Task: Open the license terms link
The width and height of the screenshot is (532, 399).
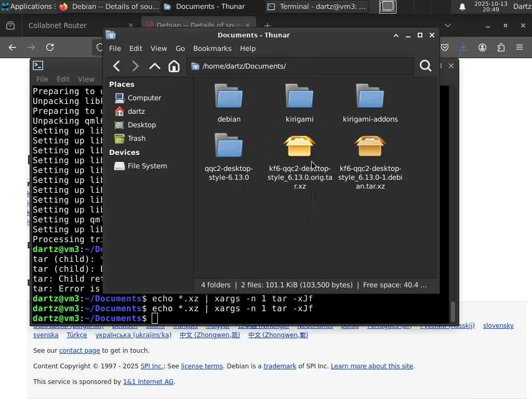Action: pos(202,366)
